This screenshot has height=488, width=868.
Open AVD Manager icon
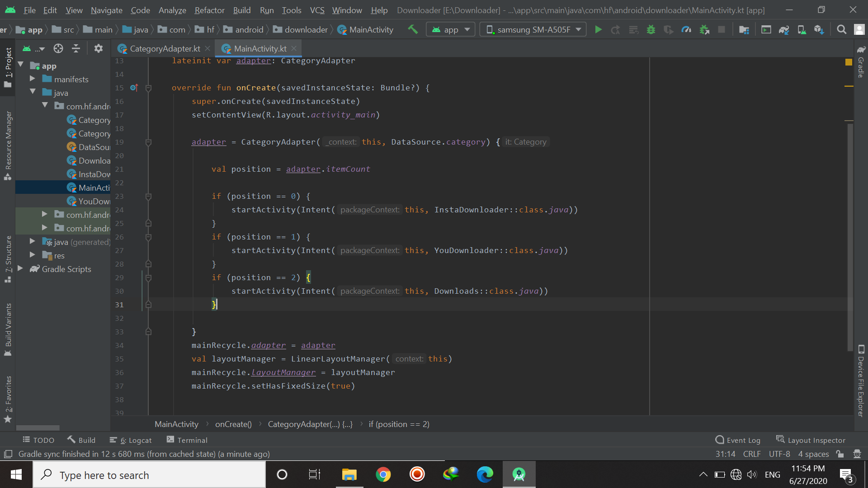coord(802,30)
